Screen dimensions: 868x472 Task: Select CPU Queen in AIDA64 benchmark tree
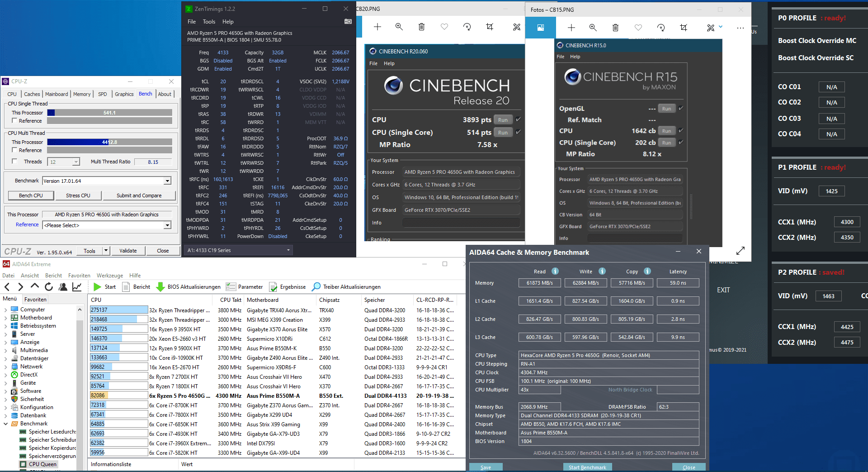tap(42, 464)
